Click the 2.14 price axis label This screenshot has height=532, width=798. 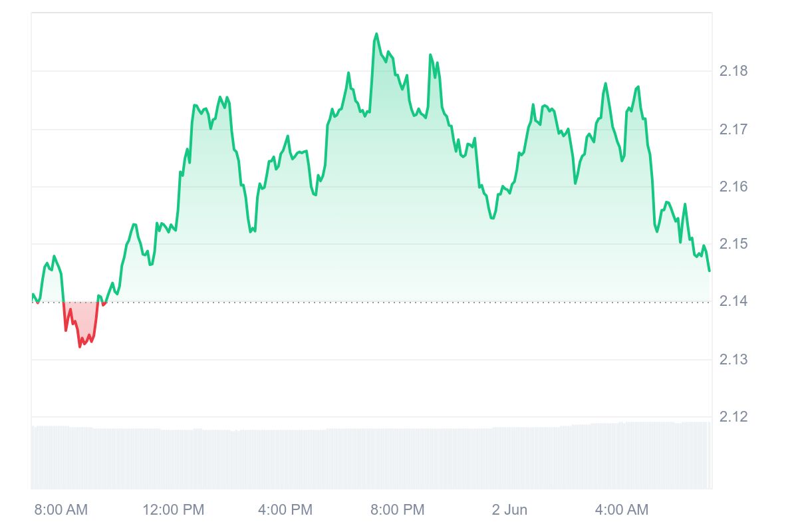point(733,302)
